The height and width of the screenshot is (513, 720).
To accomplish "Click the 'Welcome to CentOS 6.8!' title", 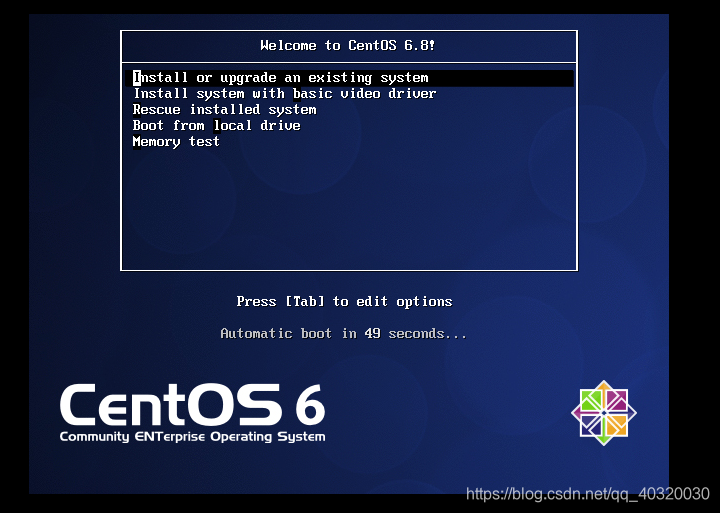I will pos(348,45).
